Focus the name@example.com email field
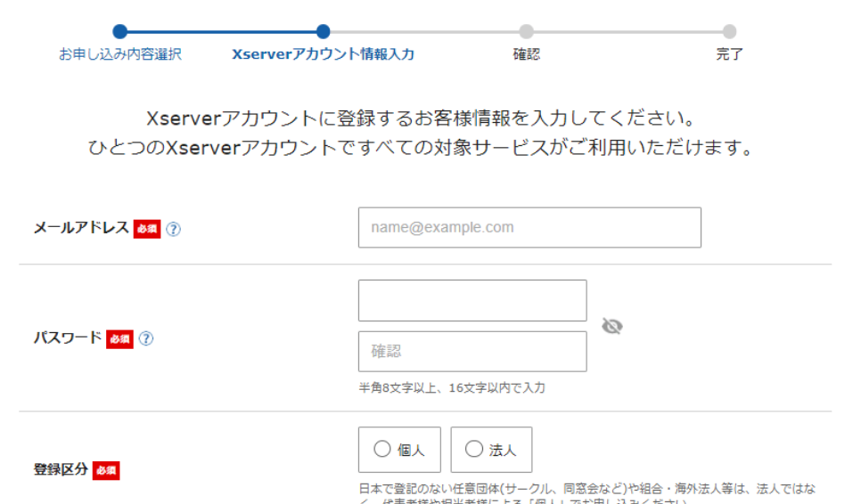This screenshot has height=504, width=861. pos(529,228)
